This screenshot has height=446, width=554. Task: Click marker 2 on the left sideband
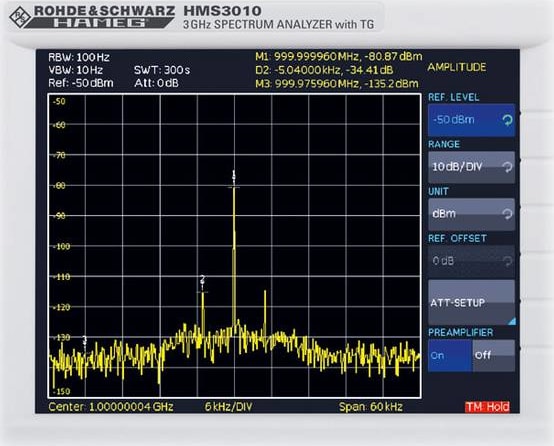(202, 280)
